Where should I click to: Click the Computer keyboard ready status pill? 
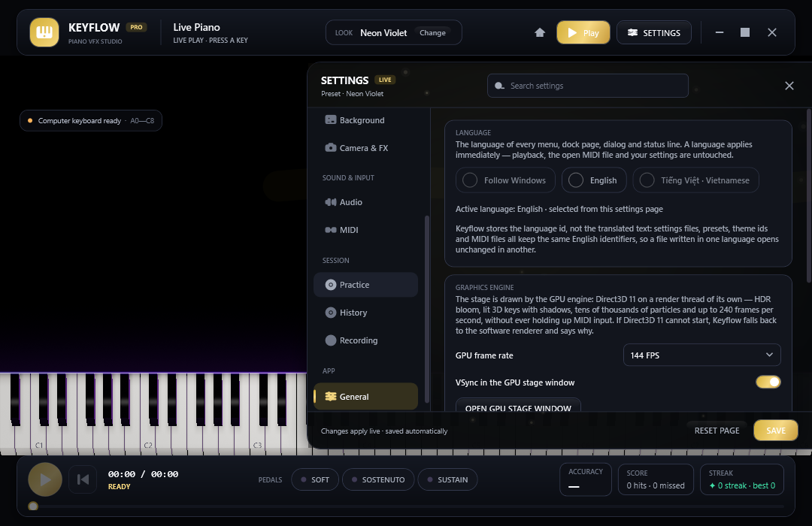tap(91, 121)
